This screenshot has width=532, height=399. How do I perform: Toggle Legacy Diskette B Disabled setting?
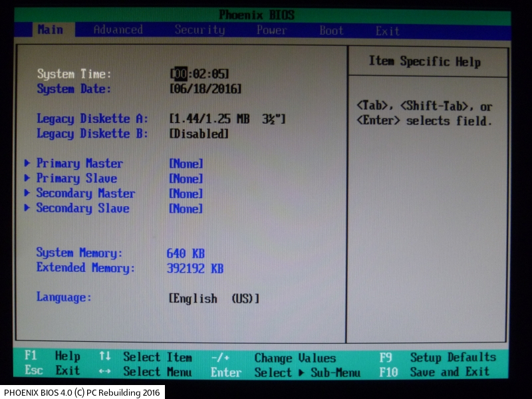[199, 134]
